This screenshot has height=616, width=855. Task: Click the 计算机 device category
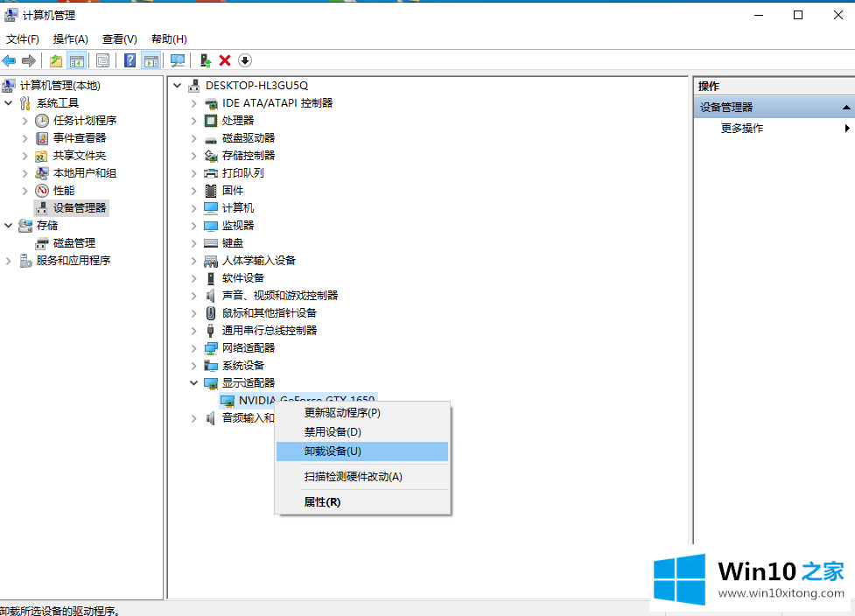pyautogui.click(x=238, y=207)
